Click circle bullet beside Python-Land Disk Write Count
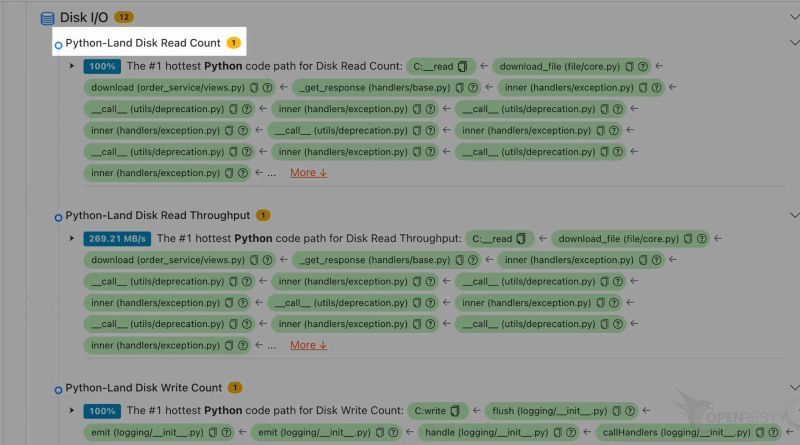The width and height of the screenshot is (800, 445). 58,390
